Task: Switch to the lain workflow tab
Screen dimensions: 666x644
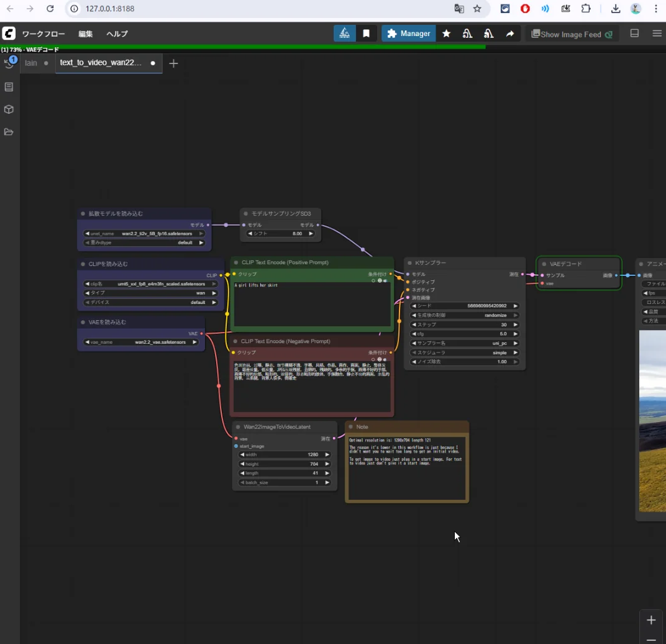Action: click(x=31, y=63)
